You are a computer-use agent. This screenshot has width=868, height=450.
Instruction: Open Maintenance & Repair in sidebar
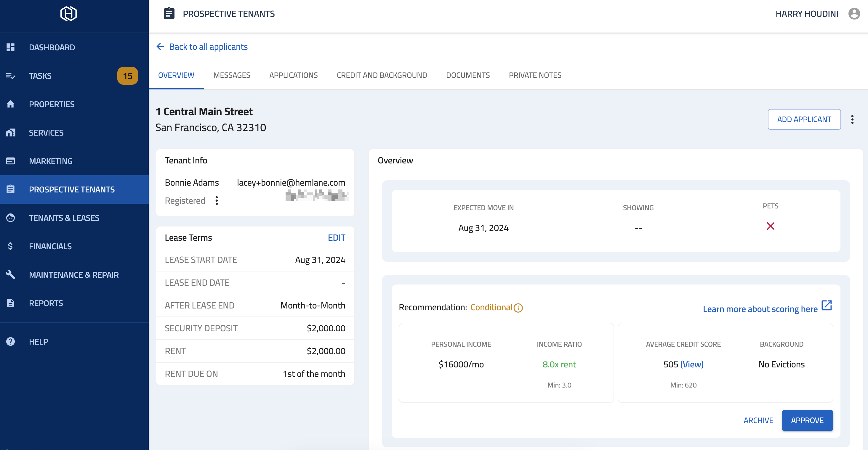(74, 274)
